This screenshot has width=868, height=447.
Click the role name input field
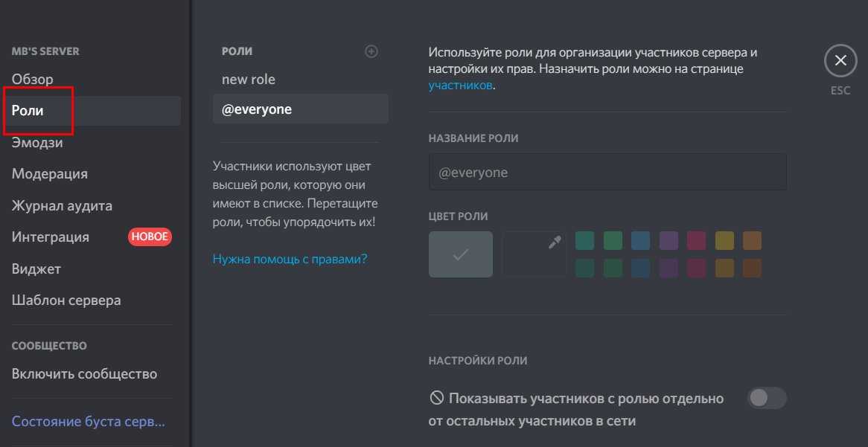pos(607,172)
